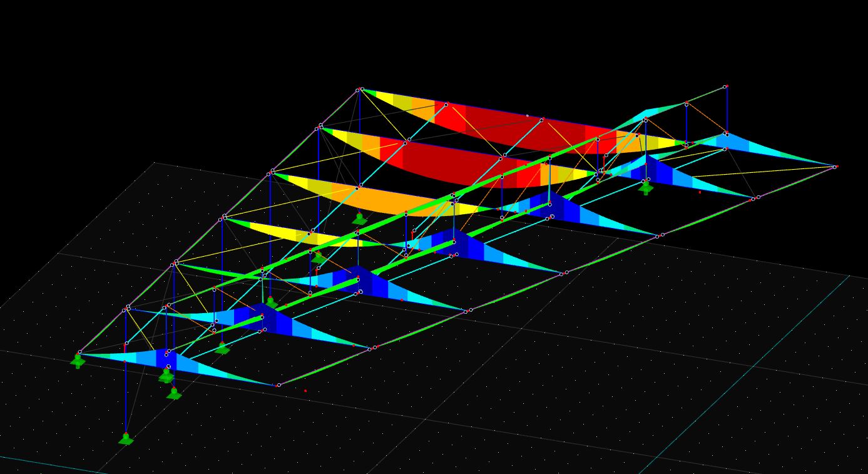Click the isolated red point near the front grid
The height and width of the screenshot is (474, 868).
pyautogui.click(x=305, y=391)
